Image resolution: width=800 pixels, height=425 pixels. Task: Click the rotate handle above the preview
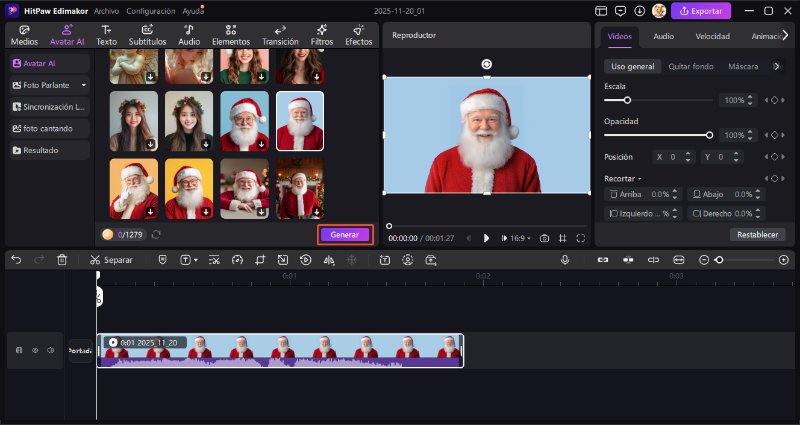click(487, 64)
